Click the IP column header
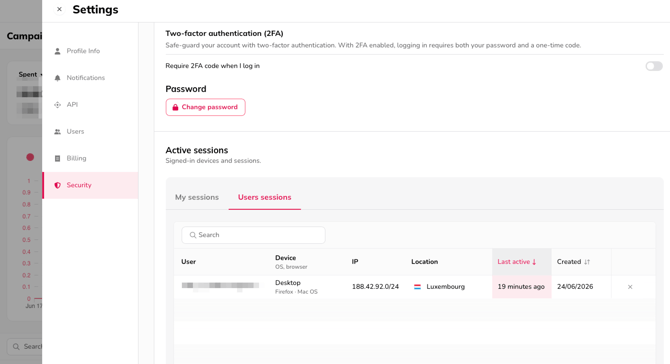 point(355,262)
